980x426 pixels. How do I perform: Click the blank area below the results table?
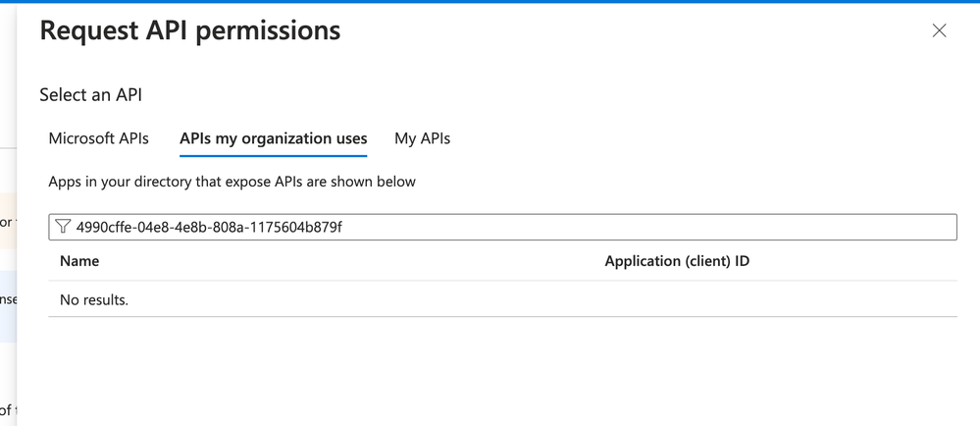[490, 373]
